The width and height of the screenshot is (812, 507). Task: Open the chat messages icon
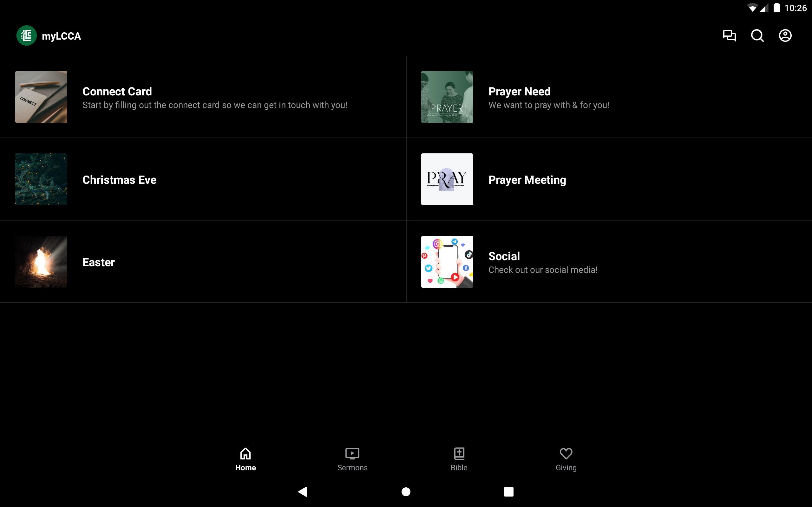[729, 35]
